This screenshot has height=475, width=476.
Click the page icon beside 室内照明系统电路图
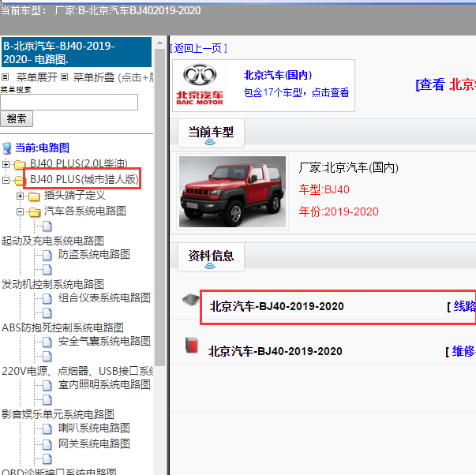point(47,386)
